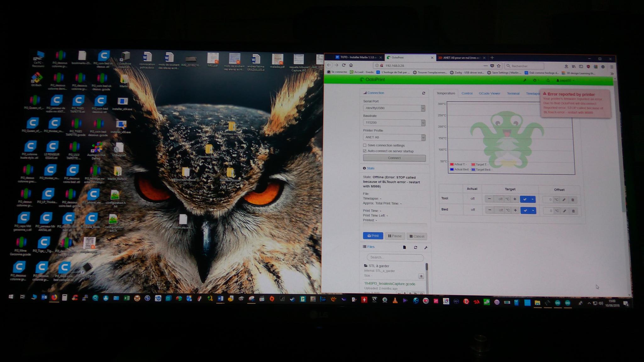Click Firefox icon on the taskbar

click(x=54, y=297)
